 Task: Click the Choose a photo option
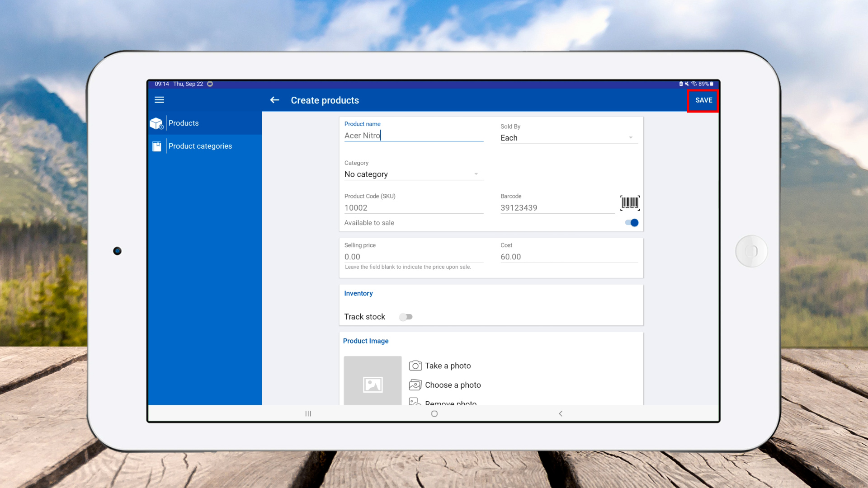tap(453, 385)
